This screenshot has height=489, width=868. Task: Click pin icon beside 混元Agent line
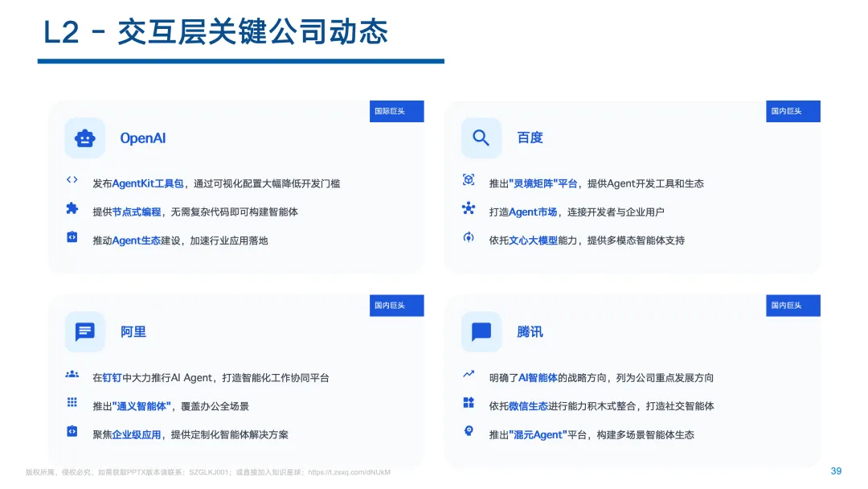469,431
